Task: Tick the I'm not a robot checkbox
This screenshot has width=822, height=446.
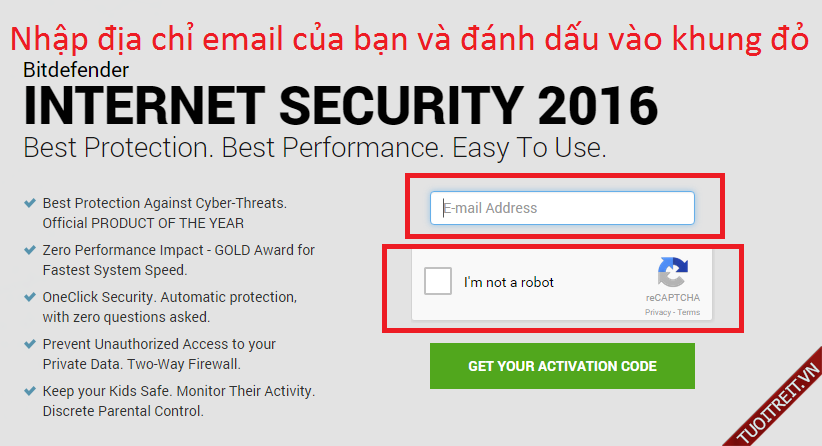Action: pos(438,282)
